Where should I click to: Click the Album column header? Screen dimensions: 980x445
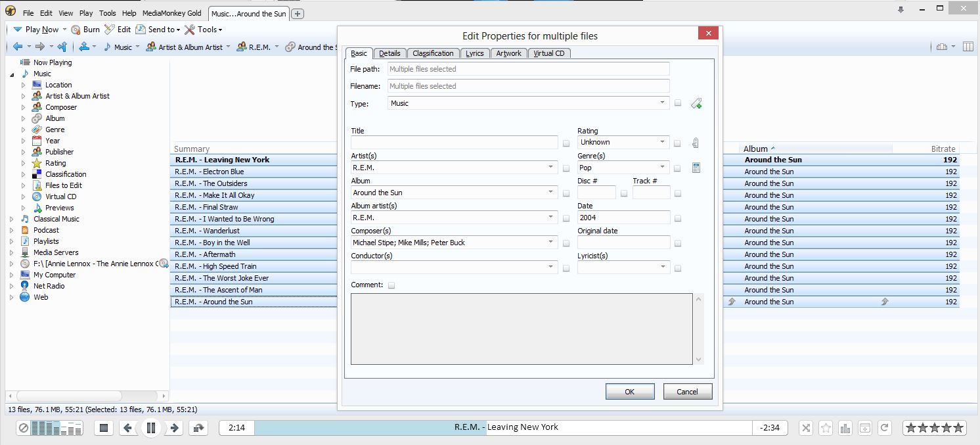coord(816,149)
